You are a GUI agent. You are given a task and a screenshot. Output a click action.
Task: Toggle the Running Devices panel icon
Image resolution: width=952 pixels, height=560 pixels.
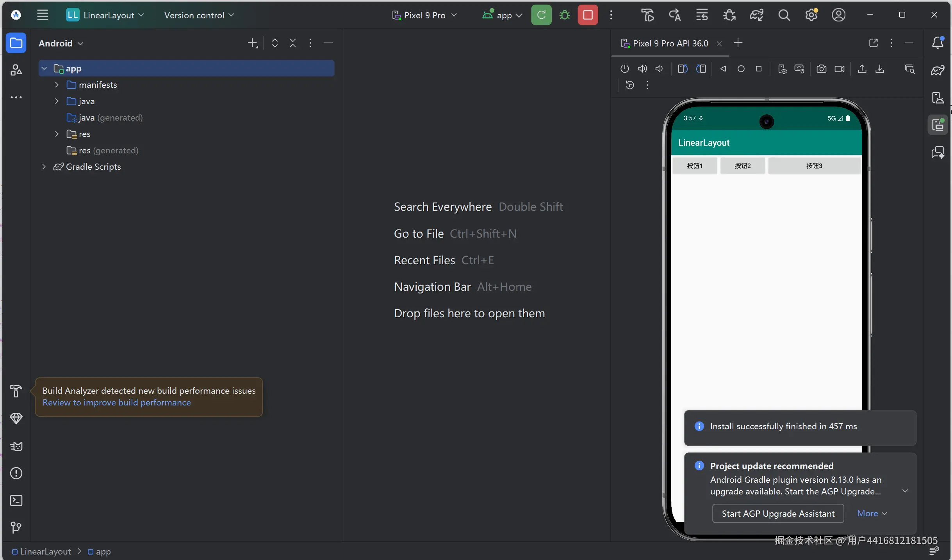[938, 125]
